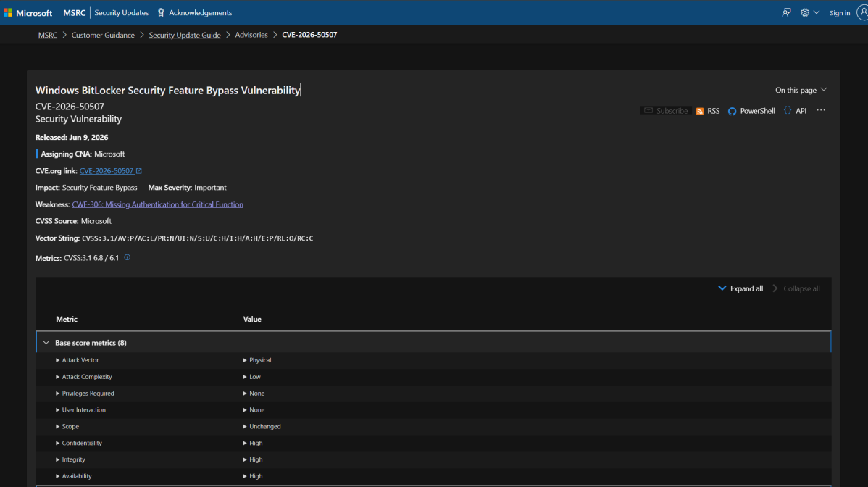Open the Security Updates menu item

121,13
